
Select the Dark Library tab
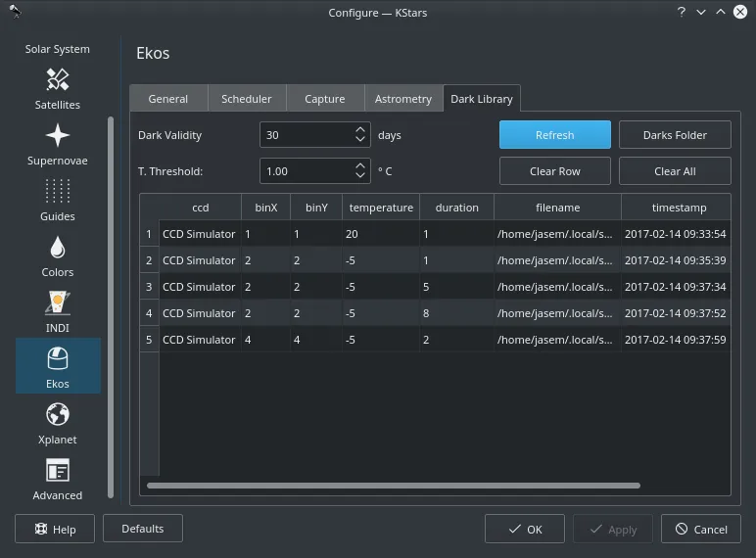click(482, 99)
